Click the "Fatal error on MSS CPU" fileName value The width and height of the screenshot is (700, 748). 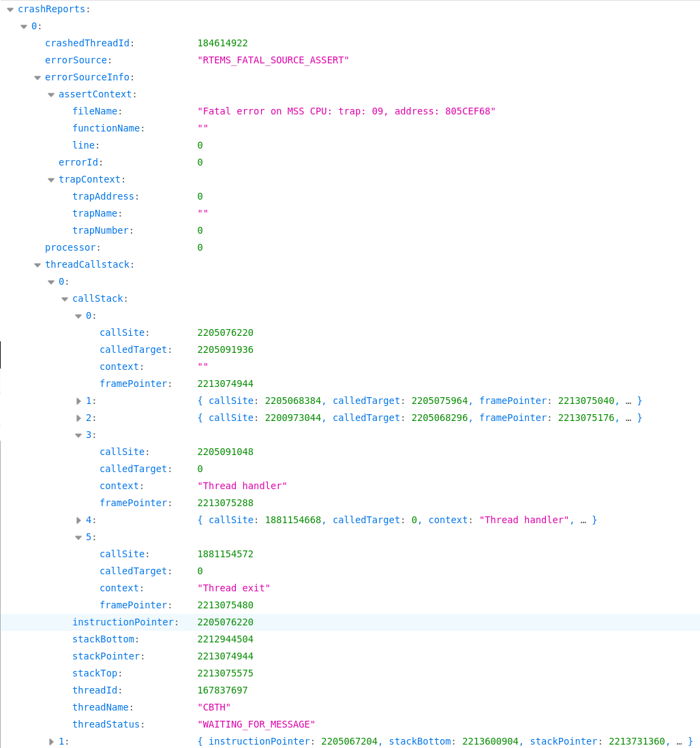(346, 112)
